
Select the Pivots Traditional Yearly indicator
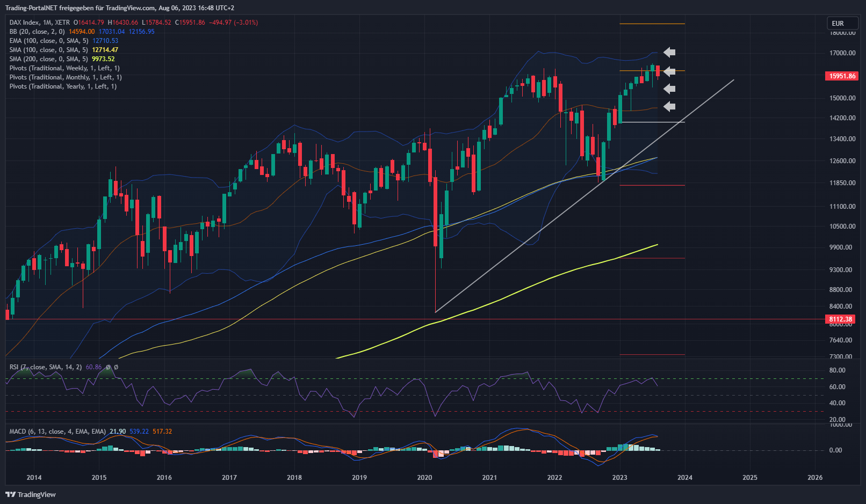tap(63, 86)
